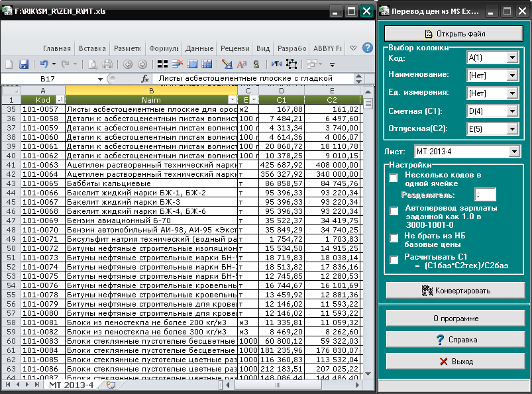Toggle 'Автоперевод зарплаты' checkbox

(394, 211)
